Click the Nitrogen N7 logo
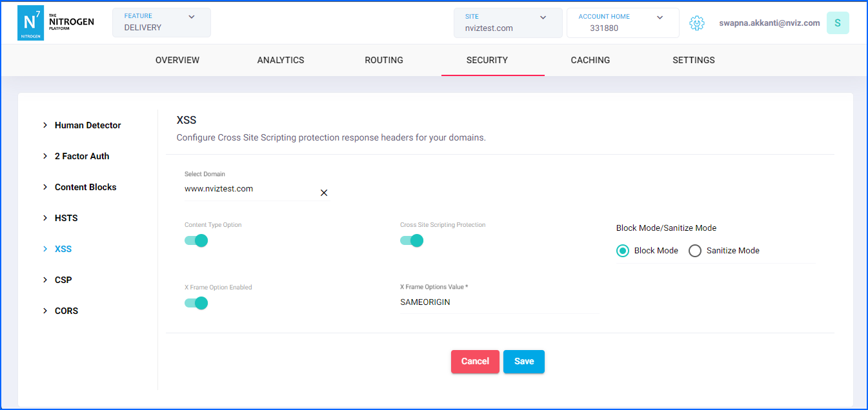The width and height of the screenshot is (868, 410). pos(30,23)
